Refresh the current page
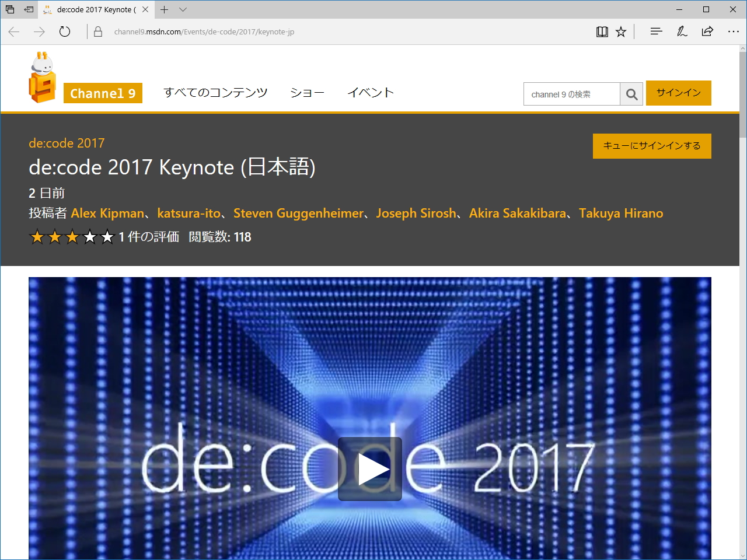Image resolution: width=747 pixels, height=560 pixels. tap(64, 32)
